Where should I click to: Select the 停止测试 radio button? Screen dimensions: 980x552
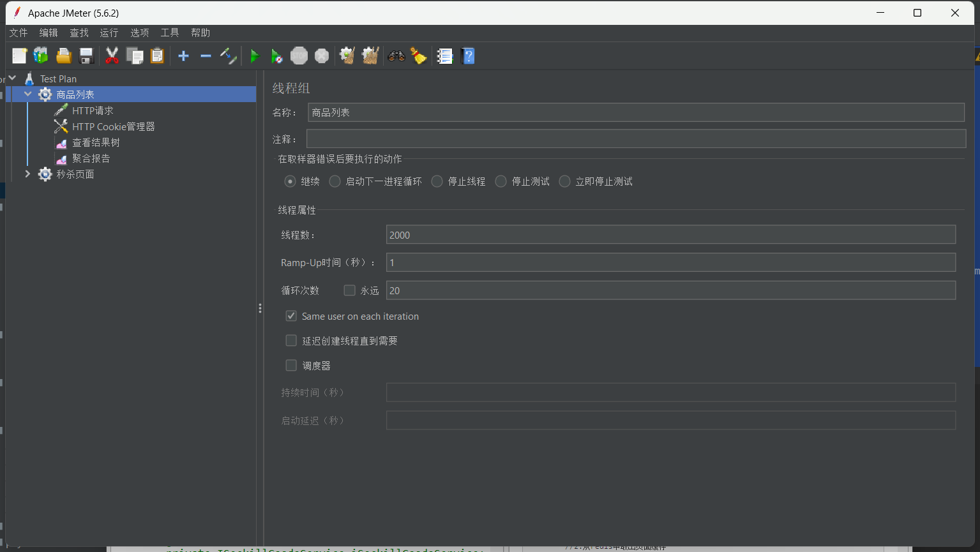(501, 181)
